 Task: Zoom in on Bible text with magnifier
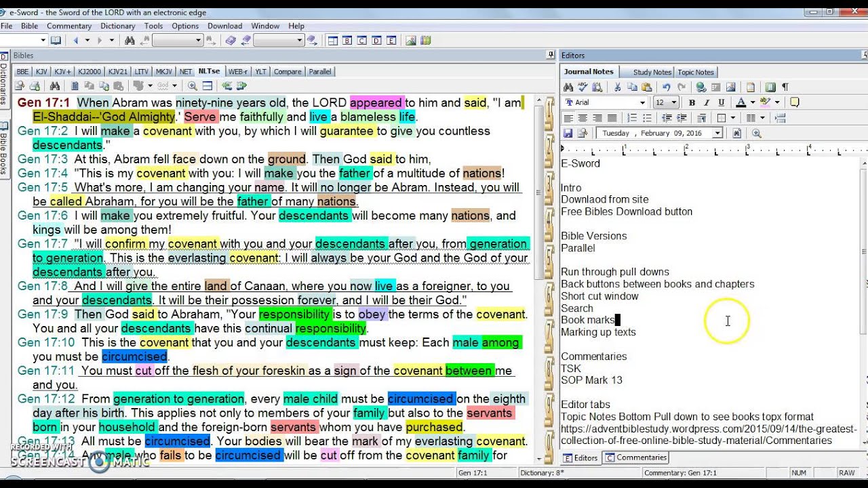[193, 86]
